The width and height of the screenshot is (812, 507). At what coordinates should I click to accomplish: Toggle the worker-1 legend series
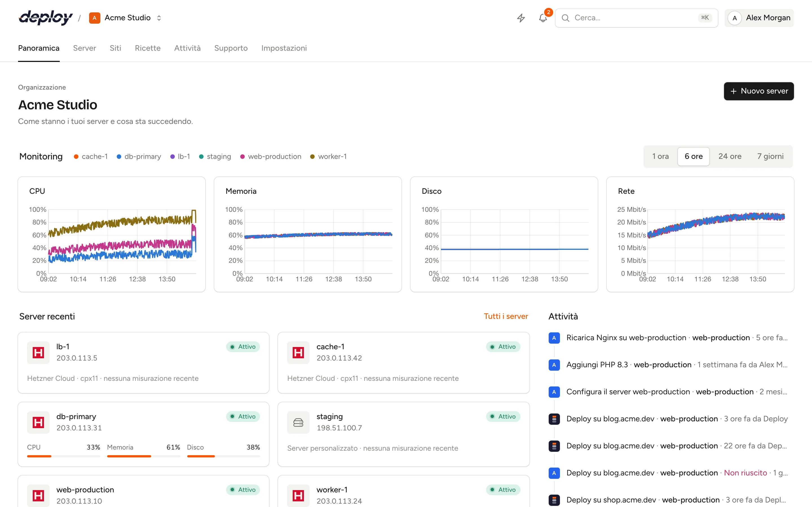[328, 157]
